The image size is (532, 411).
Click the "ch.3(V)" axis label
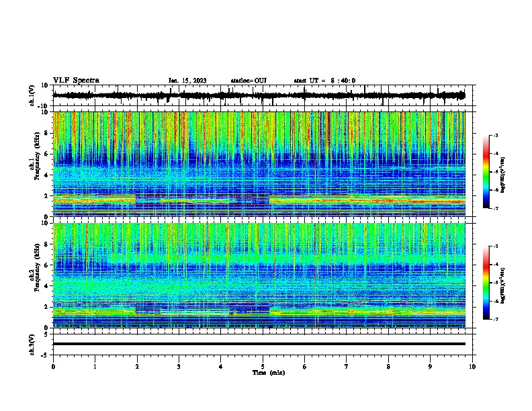click(x=32, y=345)
